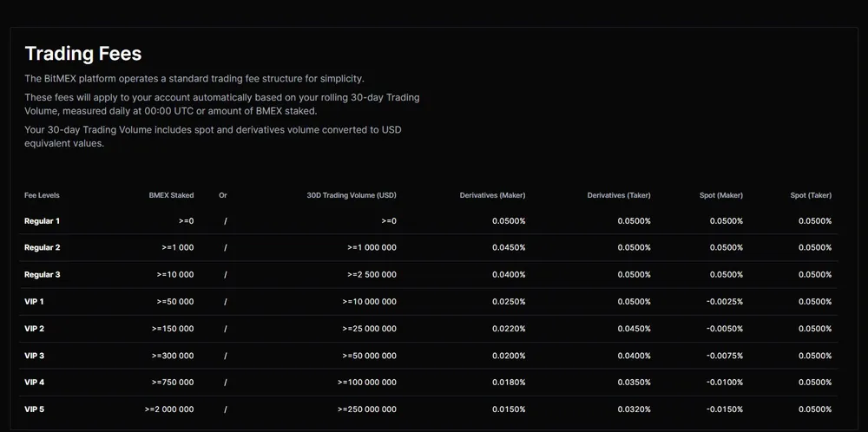Screen dimensions: 868x432
Task: Click the 0.0180% derivatives maker fee
Action: tap(509, 383)
